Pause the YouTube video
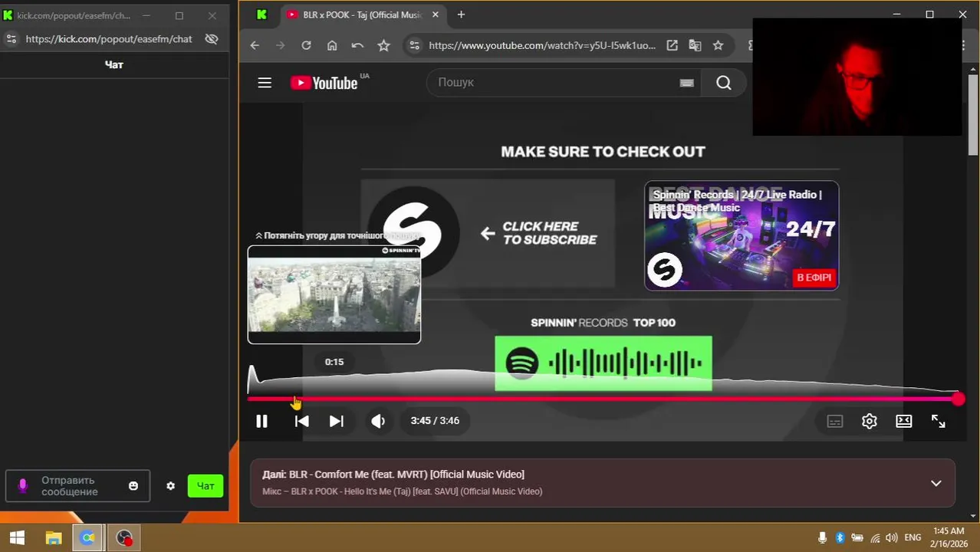Viewport: 980px width, 552px height. tap(261, 421)
